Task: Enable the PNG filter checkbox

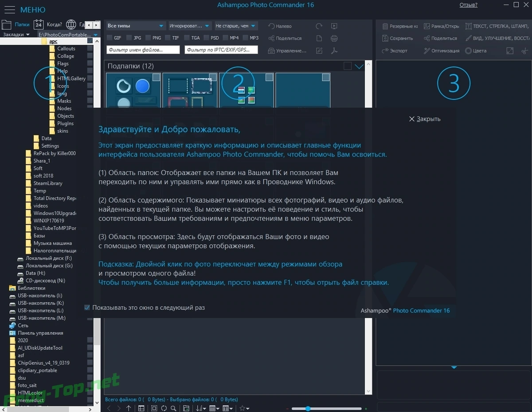Action: 148,38
